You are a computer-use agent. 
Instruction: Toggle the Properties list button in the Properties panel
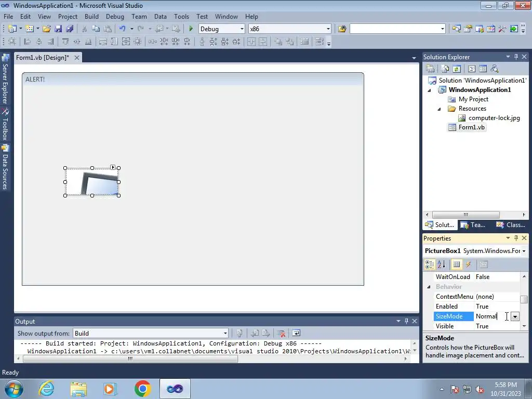(x=457, y=264)
